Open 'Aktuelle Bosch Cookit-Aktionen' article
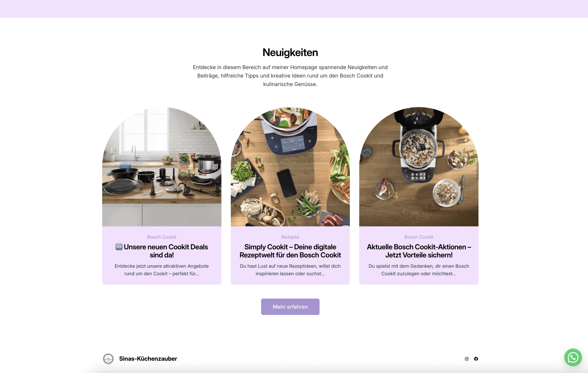The image size is (588, 373). click(x=418, y=251)
